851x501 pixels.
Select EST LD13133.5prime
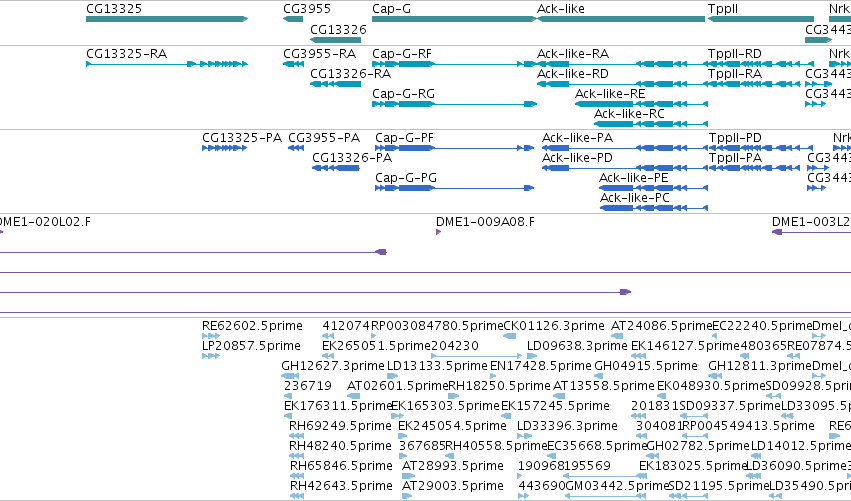click(437, 366)
